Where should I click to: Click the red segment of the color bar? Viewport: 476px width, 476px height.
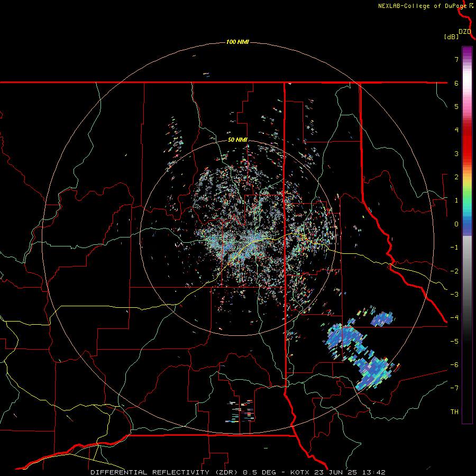click(x=467, y=143)
